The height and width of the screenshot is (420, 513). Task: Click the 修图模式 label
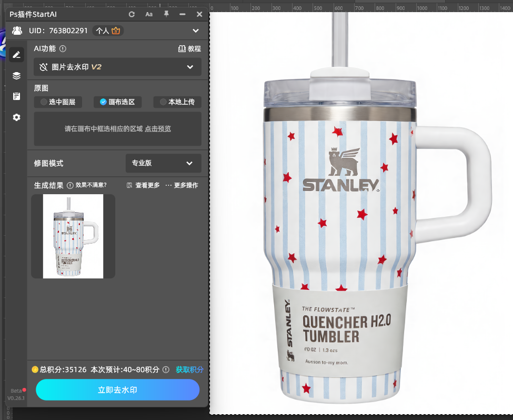pyautogui.click(x=49, y=163)
